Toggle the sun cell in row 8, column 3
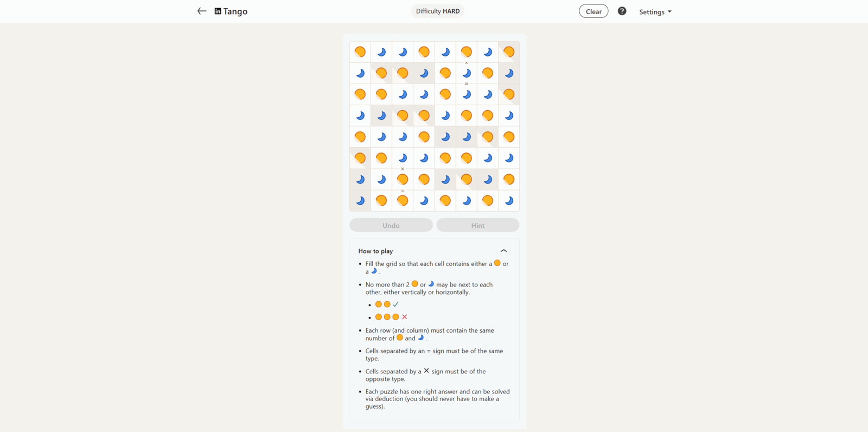The image size is (868, 432). [x=403, y=201]
